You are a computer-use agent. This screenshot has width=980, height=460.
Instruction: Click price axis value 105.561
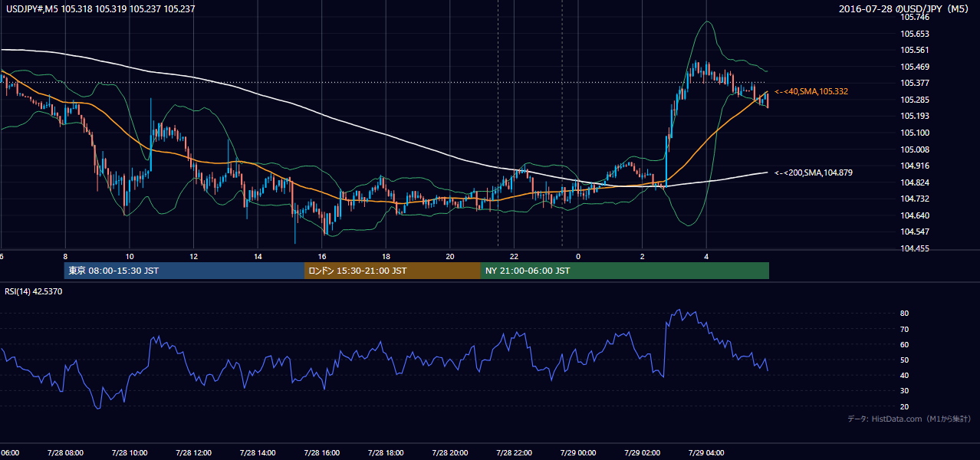(x=916, y=50)
